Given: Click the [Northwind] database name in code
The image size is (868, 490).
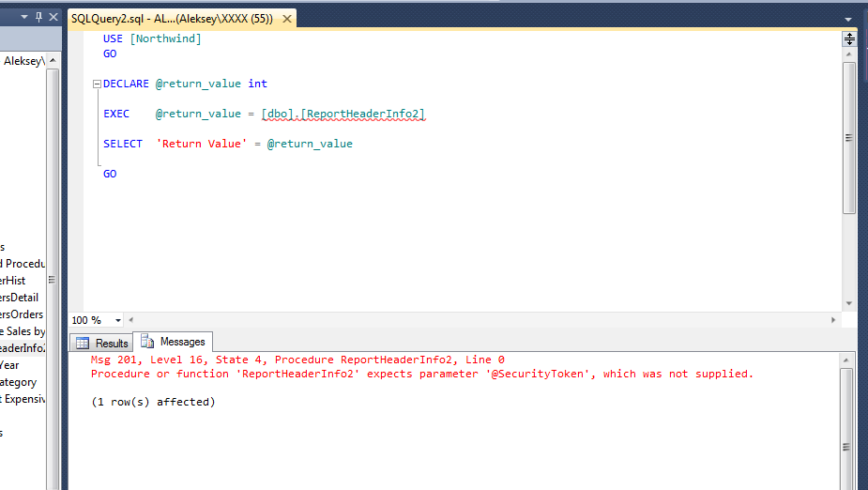Looking at the screenshot, I should (x=165, y=38).
